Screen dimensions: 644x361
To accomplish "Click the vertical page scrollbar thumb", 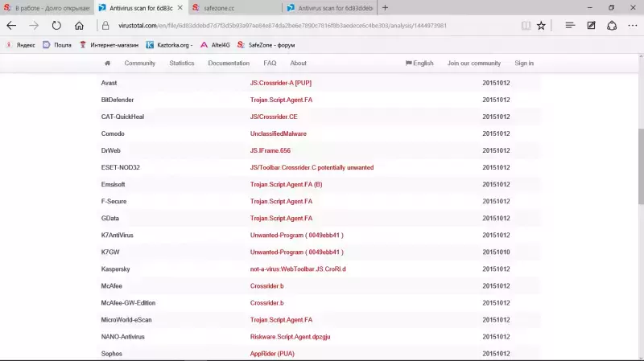I will 641,166.
